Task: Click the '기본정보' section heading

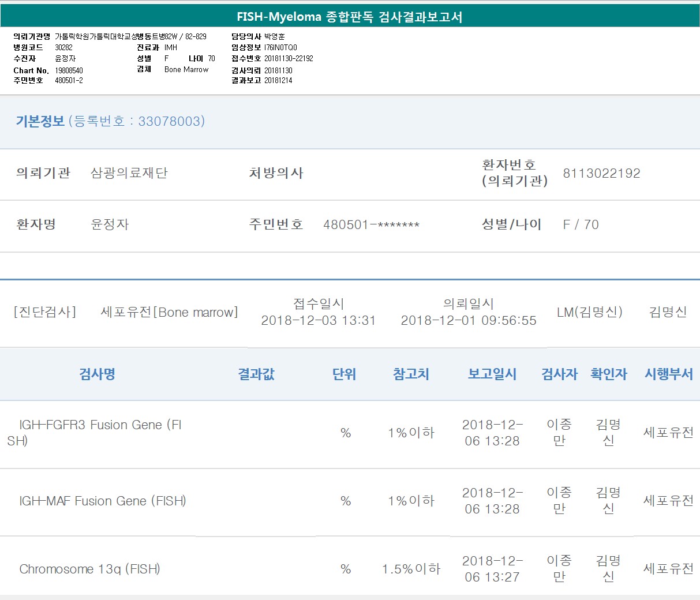Action: 40,121
